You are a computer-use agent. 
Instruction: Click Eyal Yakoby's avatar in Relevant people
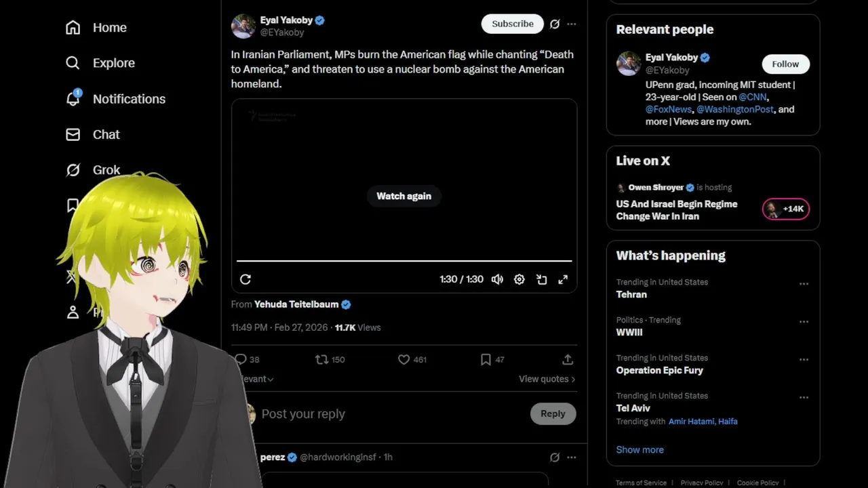[629, 64]
